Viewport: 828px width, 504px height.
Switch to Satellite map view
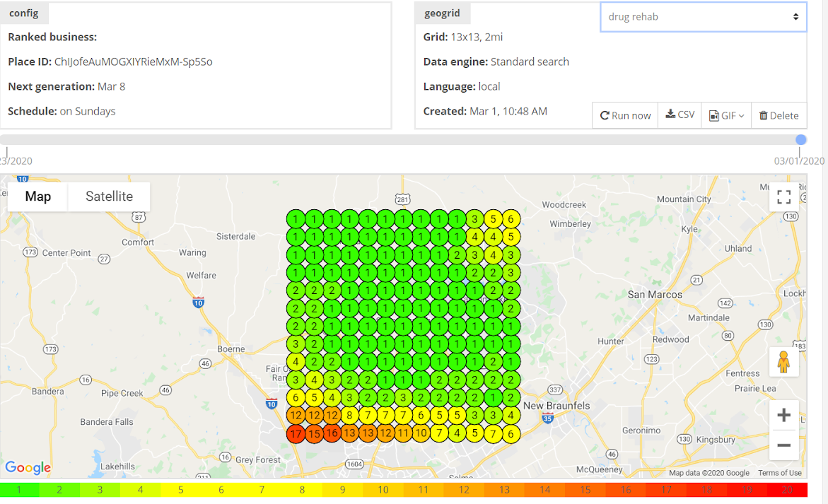tap(109, 197)
